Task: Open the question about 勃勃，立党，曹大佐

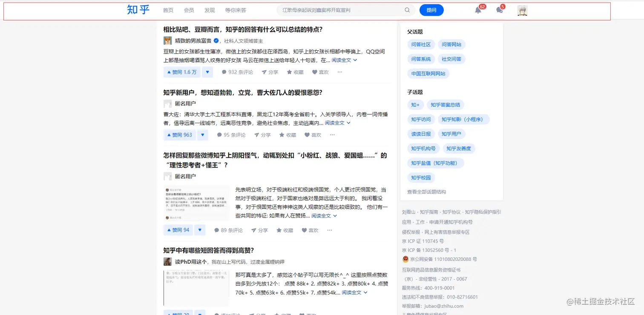Action: (x=243, y=92)
